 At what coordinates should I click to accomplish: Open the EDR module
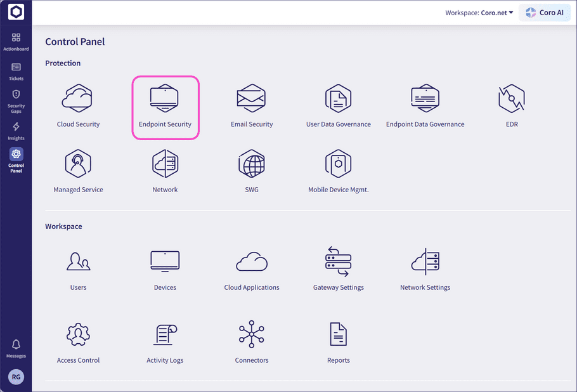(x=511, y=105)
